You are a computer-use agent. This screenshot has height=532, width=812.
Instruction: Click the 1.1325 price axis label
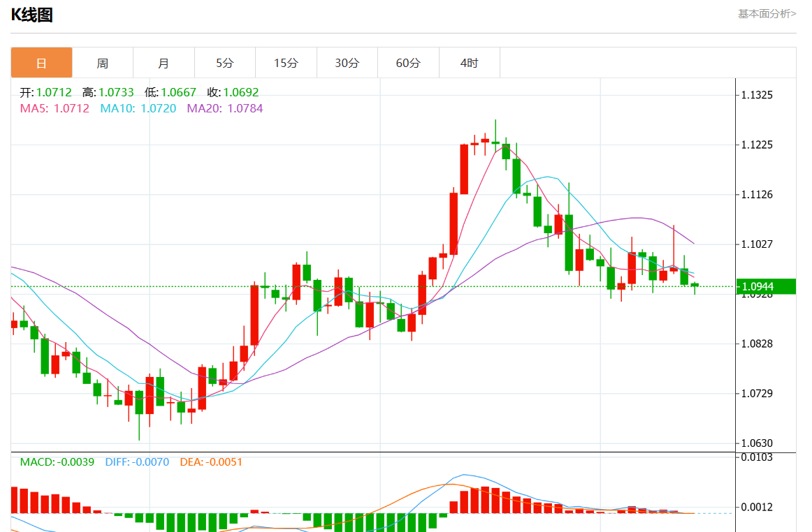[757, 94]
